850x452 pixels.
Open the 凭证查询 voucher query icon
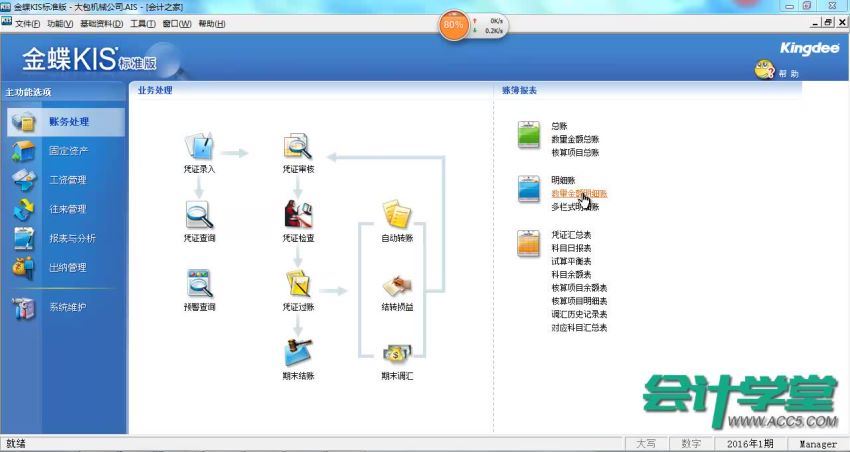coord(199,215)
